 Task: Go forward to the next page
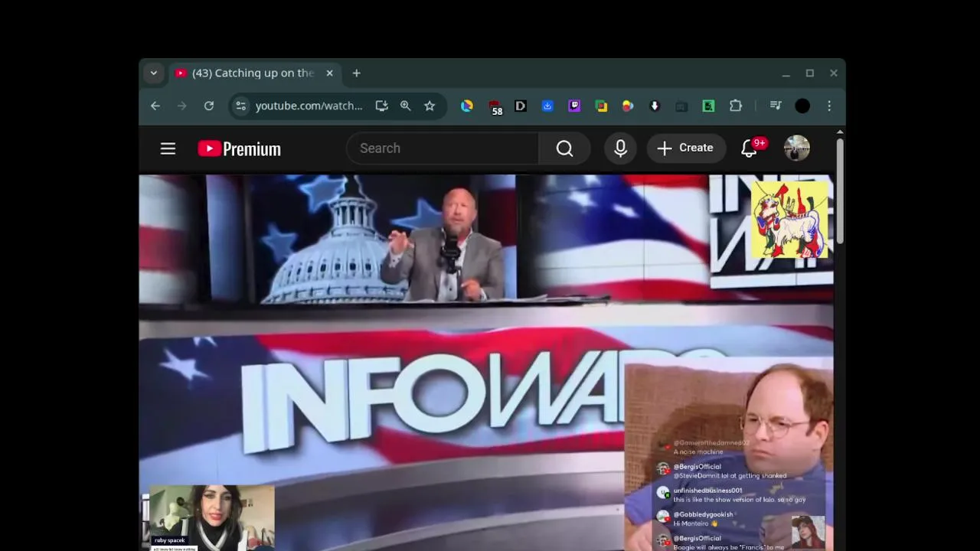[182, 106]
